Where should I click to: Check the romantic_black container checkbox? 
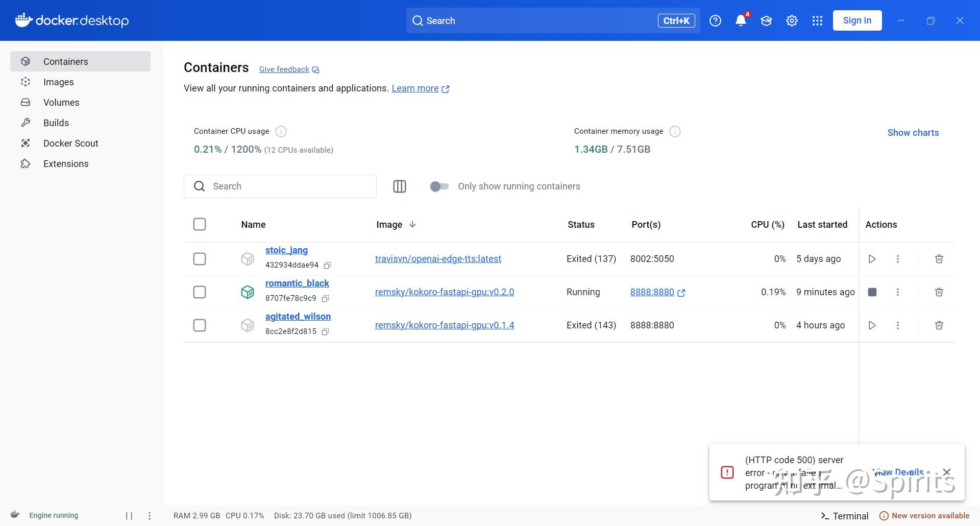pos(200,292)
